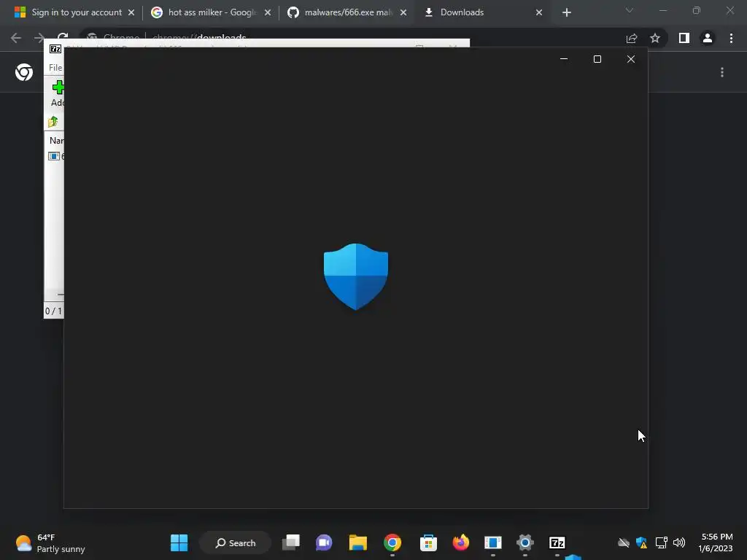Open Windows Security tray icon with warning
The height and width of the screenshot is (560, 747).
642,542
